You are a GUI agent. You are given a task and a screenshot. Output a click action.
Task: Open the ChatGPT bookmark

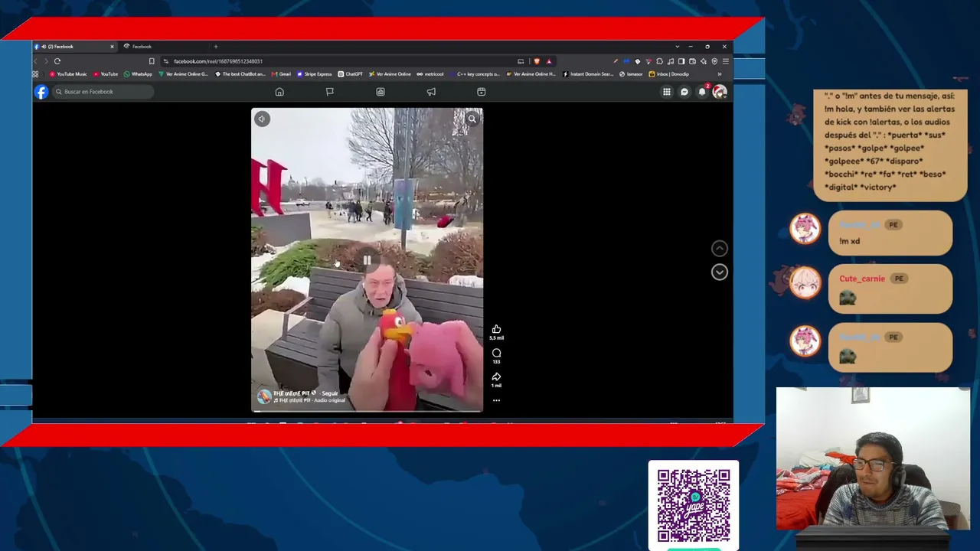click(x=350, y=74)
